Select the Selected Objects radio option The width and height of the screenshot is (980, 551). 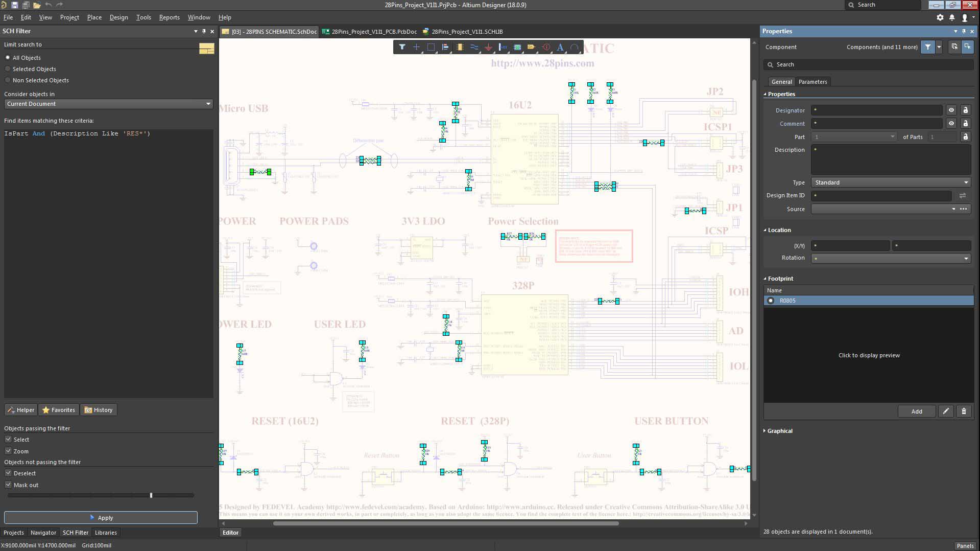coord(8,69)
